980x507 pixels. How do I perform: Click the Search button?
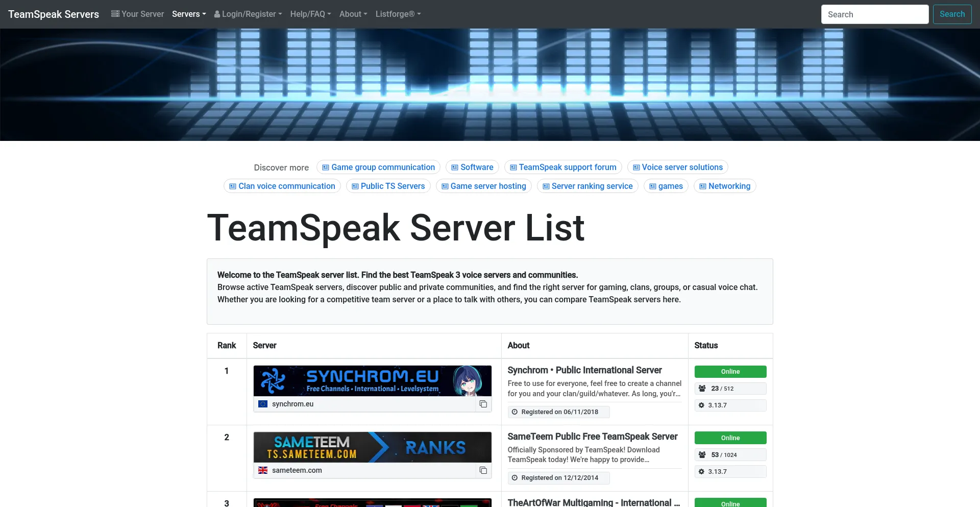[x=952, y=14]
